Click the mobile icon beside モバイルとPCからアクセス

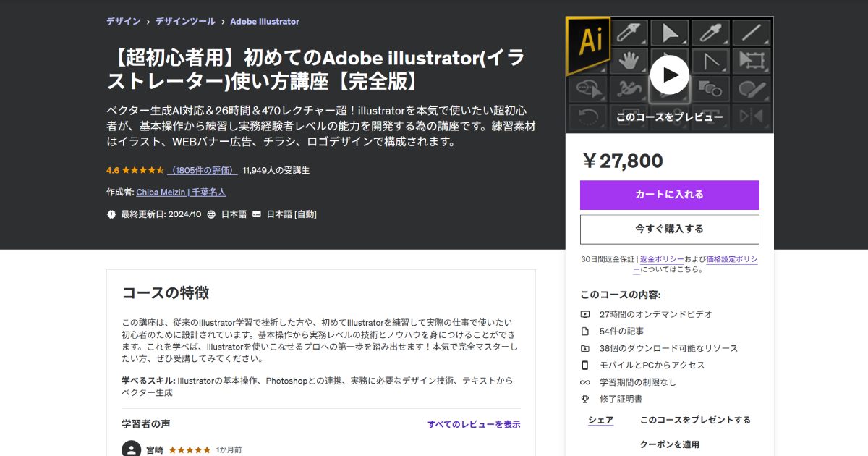pos(585,365)
